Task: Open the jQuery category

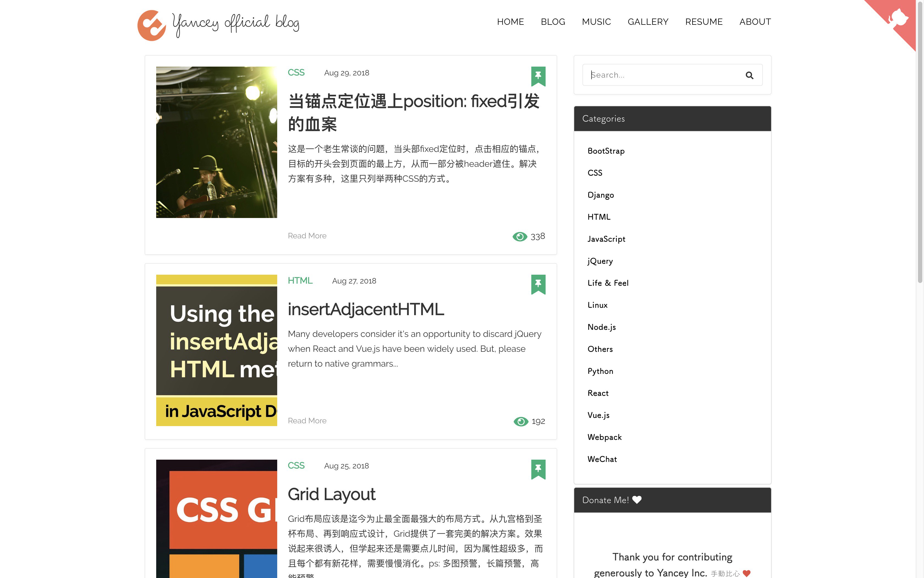Action: click(x=600, y=261)
